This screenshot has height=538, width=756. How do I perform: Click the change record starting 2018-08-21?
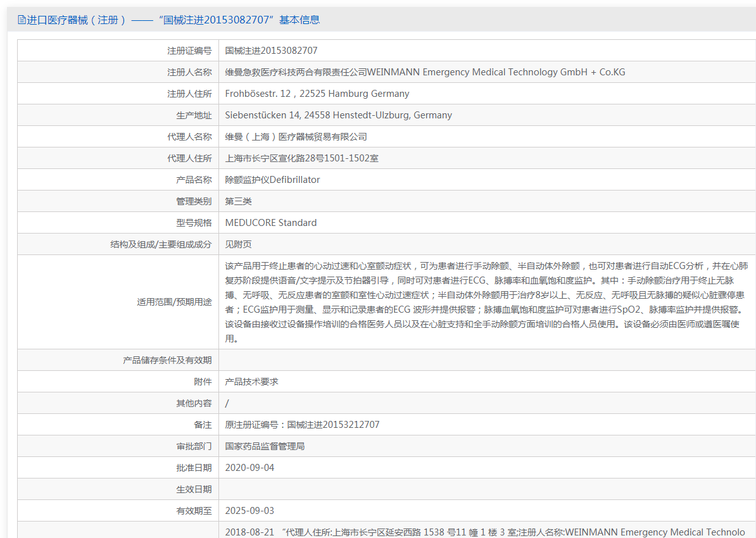point(485,532)
